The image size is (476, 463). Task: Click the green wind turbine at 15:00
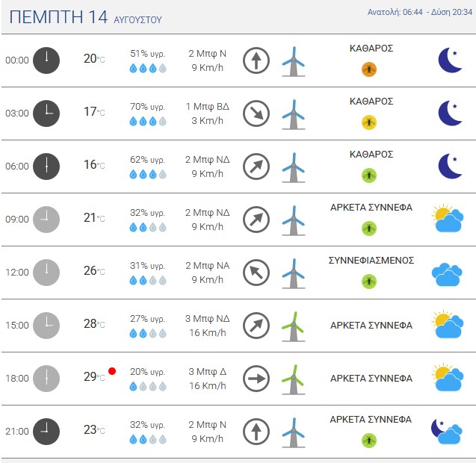click(293, 326)
